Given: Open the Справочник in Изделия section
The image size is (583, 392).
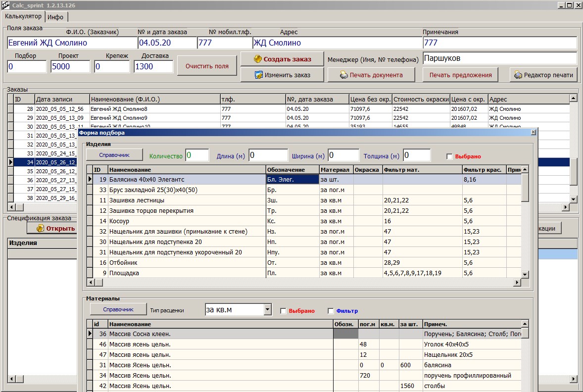Looking at the screenshot, I should click(114, 155).
